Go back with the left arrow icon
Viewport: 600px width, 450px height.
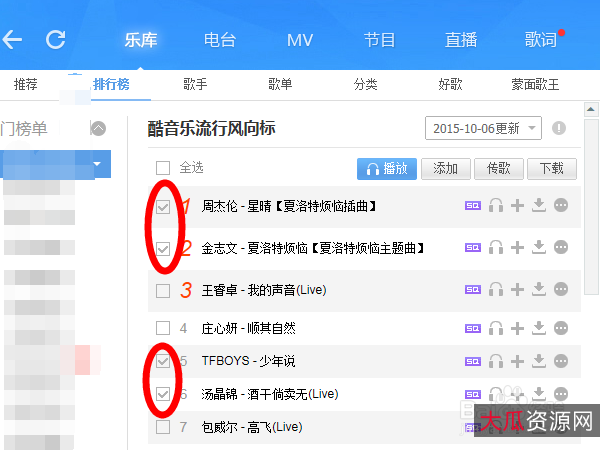pos(12,39)
